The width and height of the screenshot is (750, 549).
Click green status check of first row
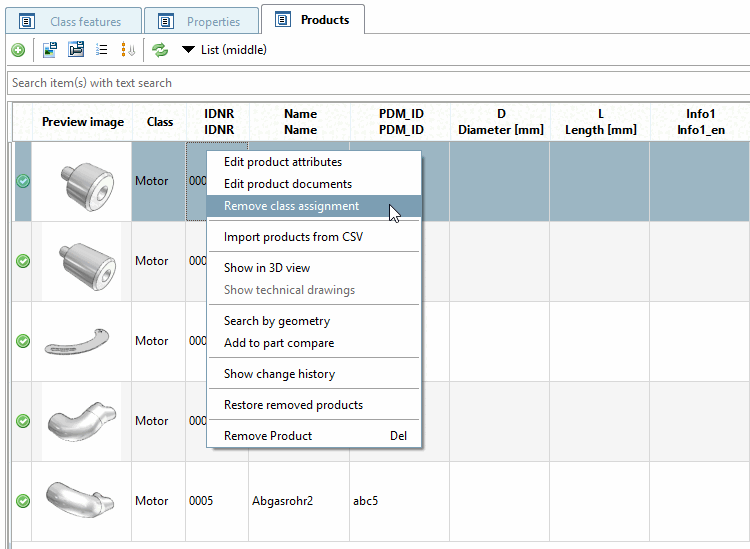(x=23, y=181)
